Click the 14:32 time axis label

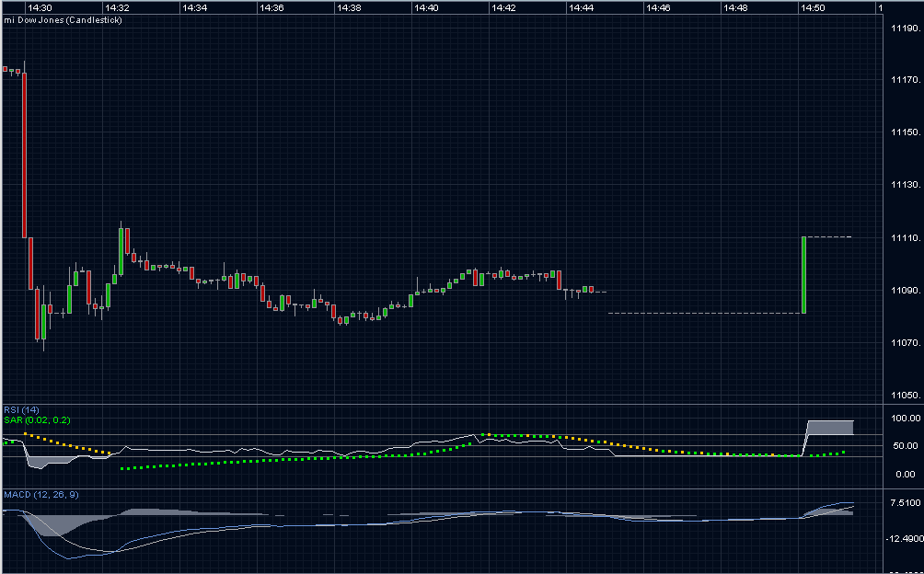point(117,7)
